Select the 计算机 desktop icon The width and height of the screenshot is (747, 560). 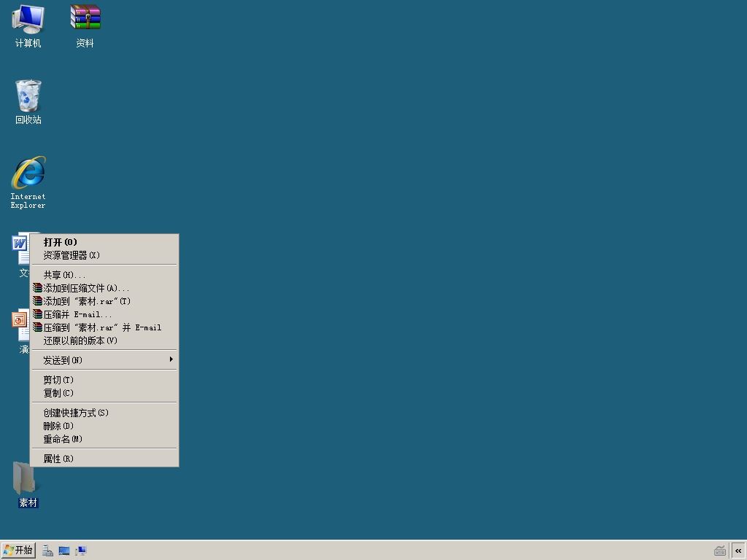coord(28,26)
